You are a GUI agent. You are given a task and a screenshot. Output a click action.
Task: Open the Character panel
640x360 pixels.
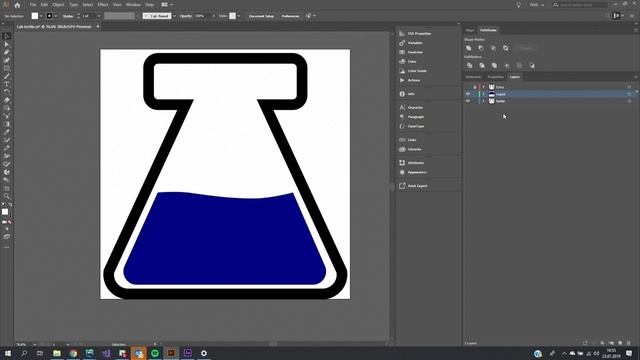(x=411, y=107)
